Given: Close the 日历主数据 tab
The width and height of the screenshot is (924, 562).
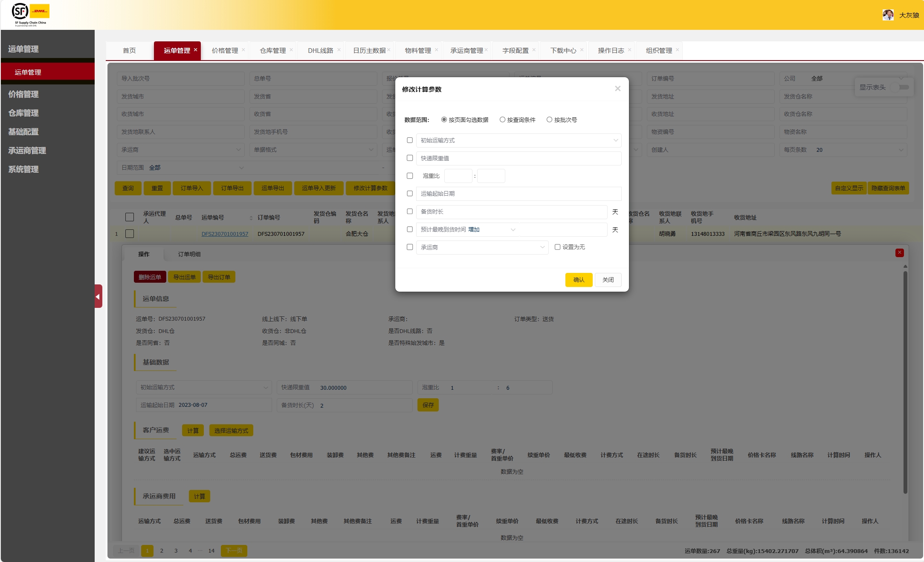Looking at the screenshot, I should pos(389,50).
